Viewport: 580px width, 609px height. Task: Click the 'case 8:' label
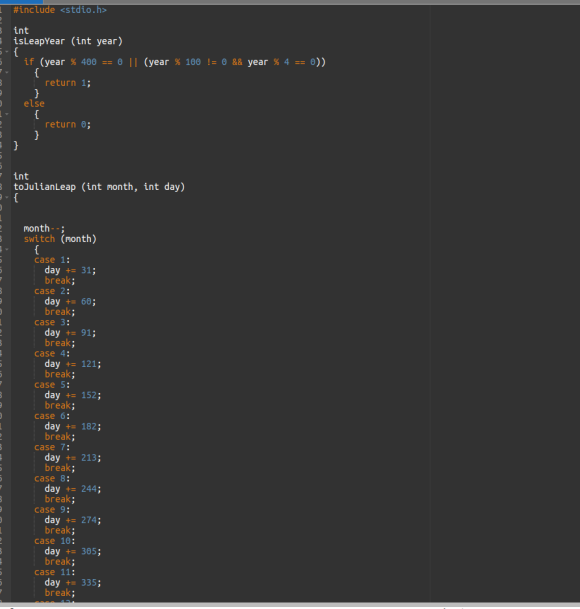52,478
